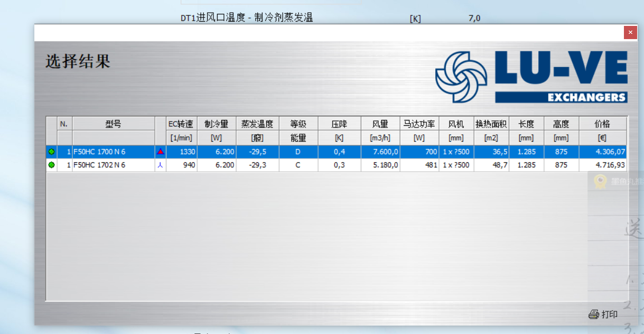Sort by the 型号 column header
This screenshot has height=334, width=644.
(114, 124)
